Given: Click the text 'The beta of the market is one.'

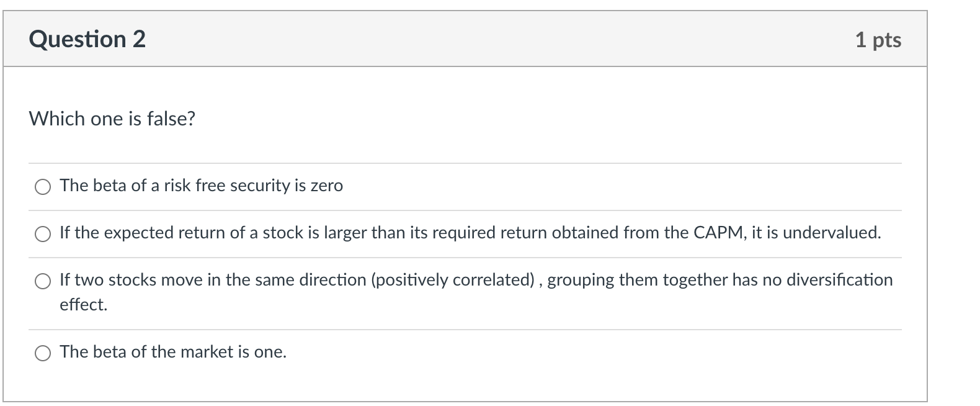Looking at the screenshot, I should tap(173, 352).
